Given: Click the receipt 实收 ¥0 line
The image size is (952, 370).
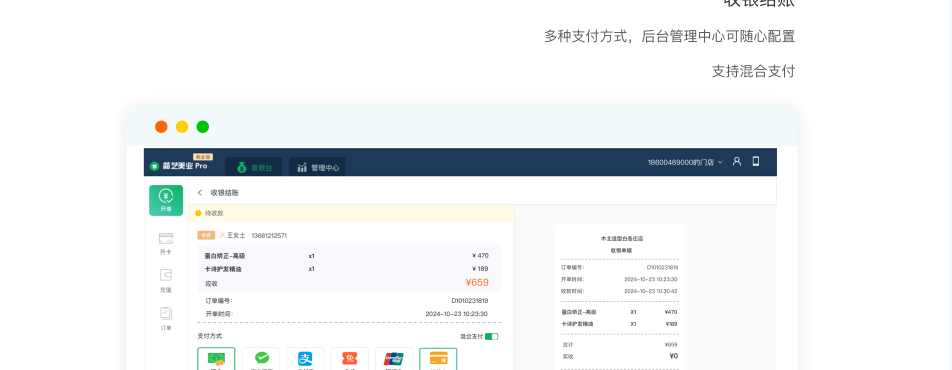Looking at the screenshot, I should 619,356.
